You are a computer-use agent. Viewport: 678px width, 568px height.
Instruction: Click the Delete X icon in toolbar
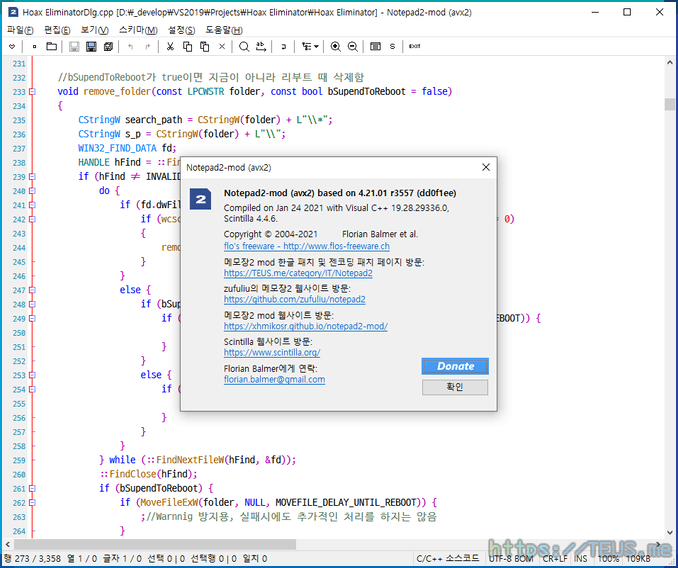click(x=222, y=46)
